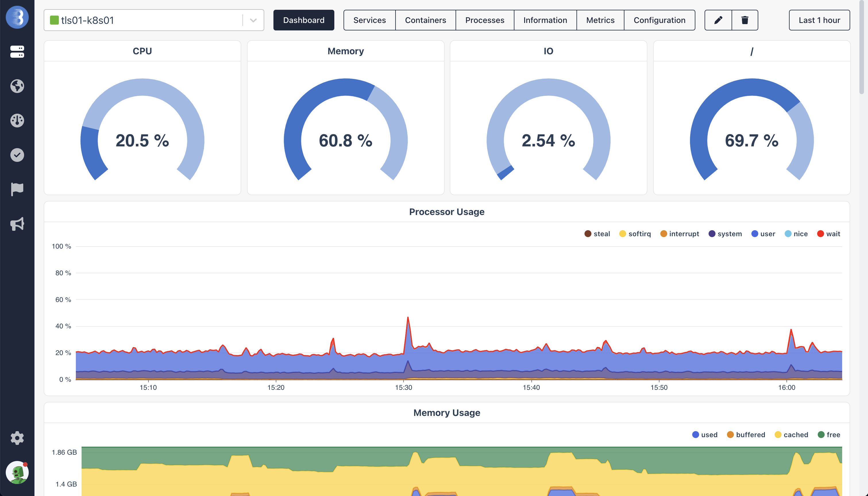Toggle the wait series in Processor Usage legend
Image resolution: width=868 pixels, height=496 pixels.
[x=829, y=234]
